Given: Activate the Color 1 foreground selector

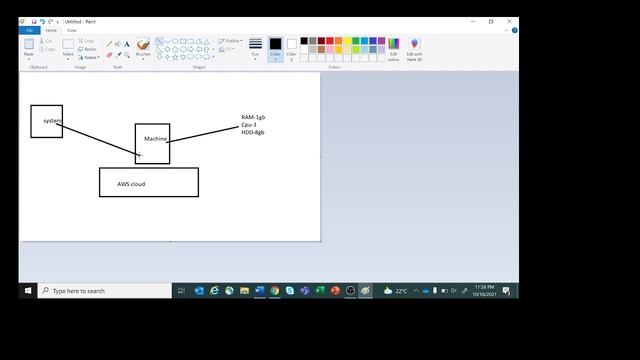Looking at the screenshot, I should (x=276, y=50).
